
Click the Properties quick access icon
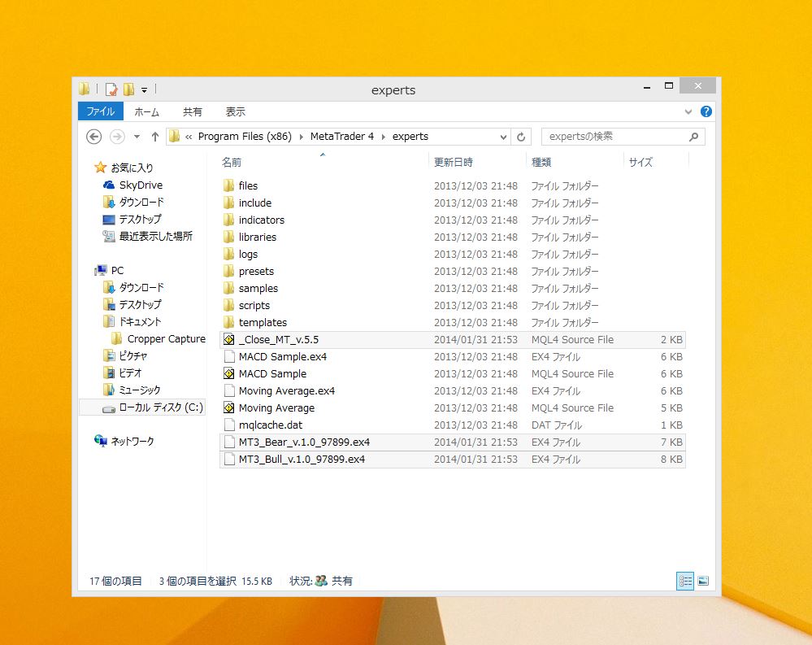[111, 89]
